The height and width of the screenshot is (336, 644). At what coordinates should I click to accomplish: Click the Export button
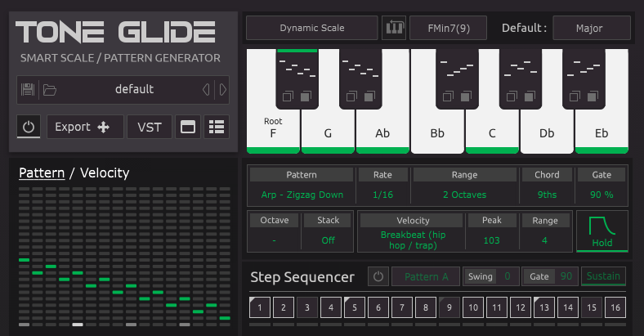[x=85, y=127]
